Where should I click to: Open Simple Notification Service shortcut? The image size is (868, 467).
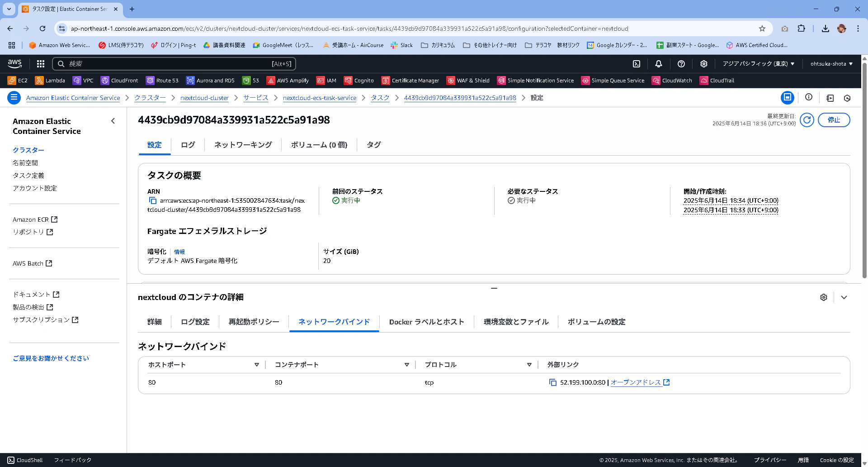coord(536,81)
